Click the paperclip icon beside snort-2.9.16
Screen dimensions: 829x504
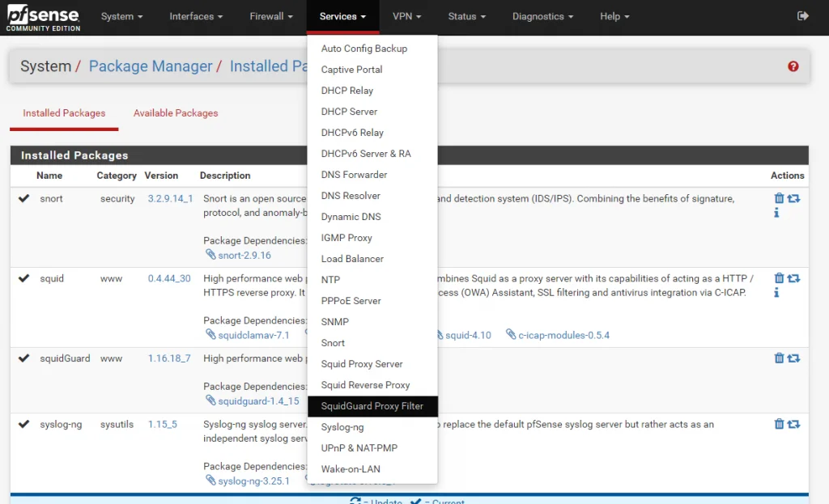(210, 255)
